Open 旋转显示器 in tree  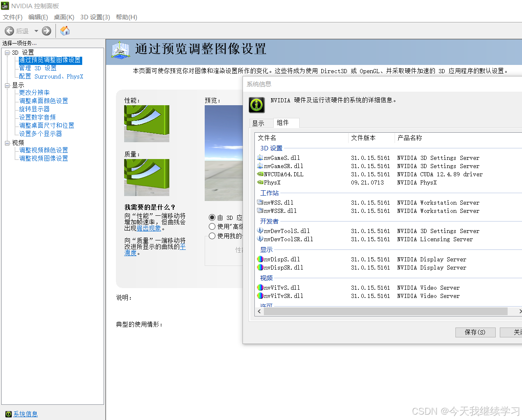pyautogui.click(x=35, y=109)
